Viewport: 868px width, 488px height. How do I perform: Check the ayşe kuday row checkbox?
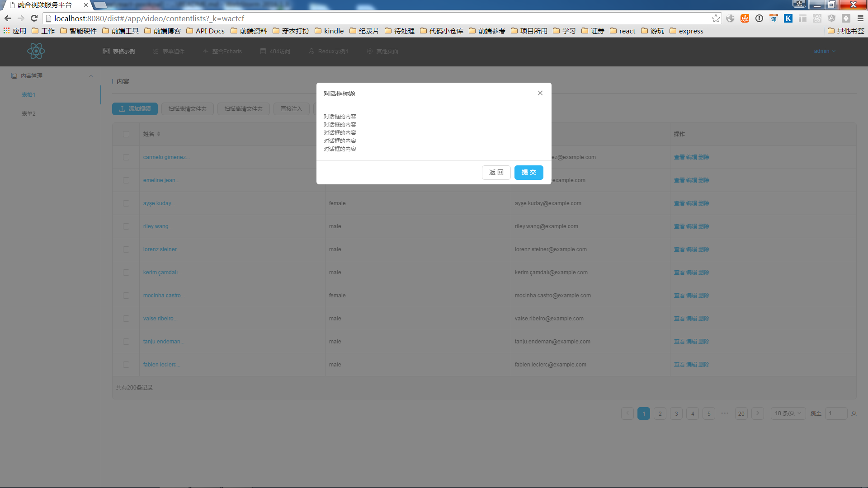click(126, 203)
